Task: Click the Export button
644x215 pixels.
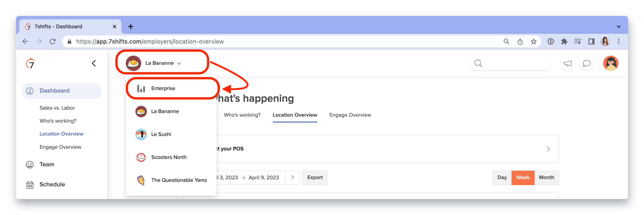Action: [315, 177]
